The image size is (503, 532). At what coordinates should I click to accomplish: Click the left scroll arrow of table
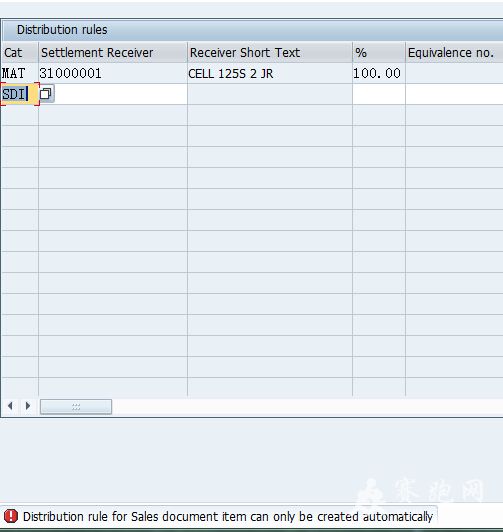(10, 406)
